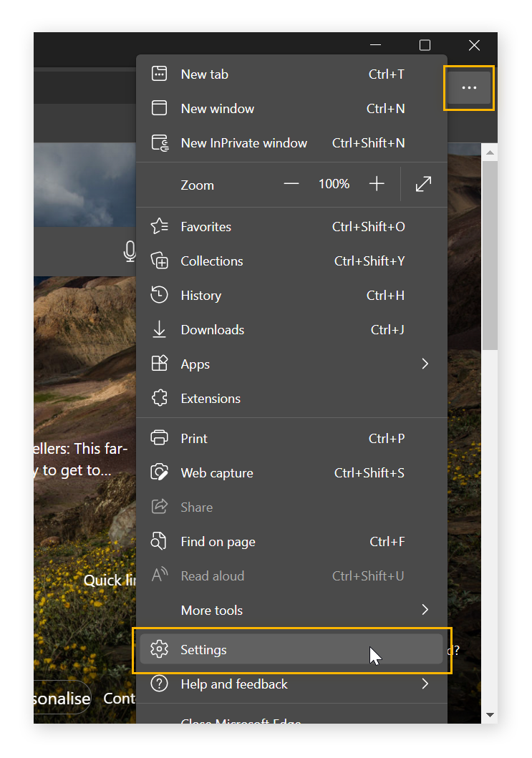532x758 pixels.
Task: View browsing History via the clock icon
Action: click(x=160, y=295)
